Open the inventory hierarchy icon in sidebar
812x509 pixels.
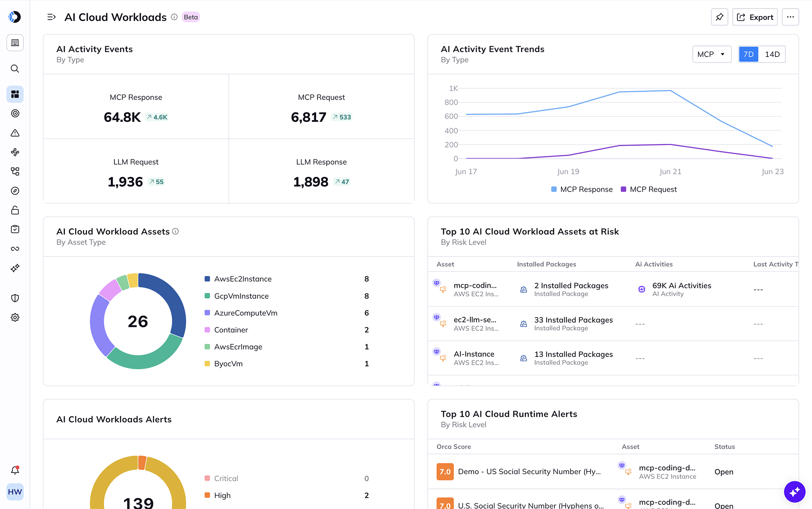tap(15, 171)
